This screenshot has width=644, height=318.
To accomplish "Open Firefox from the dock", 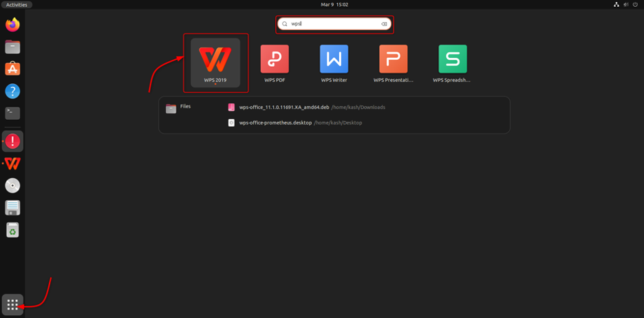I will tap(13, 25).
